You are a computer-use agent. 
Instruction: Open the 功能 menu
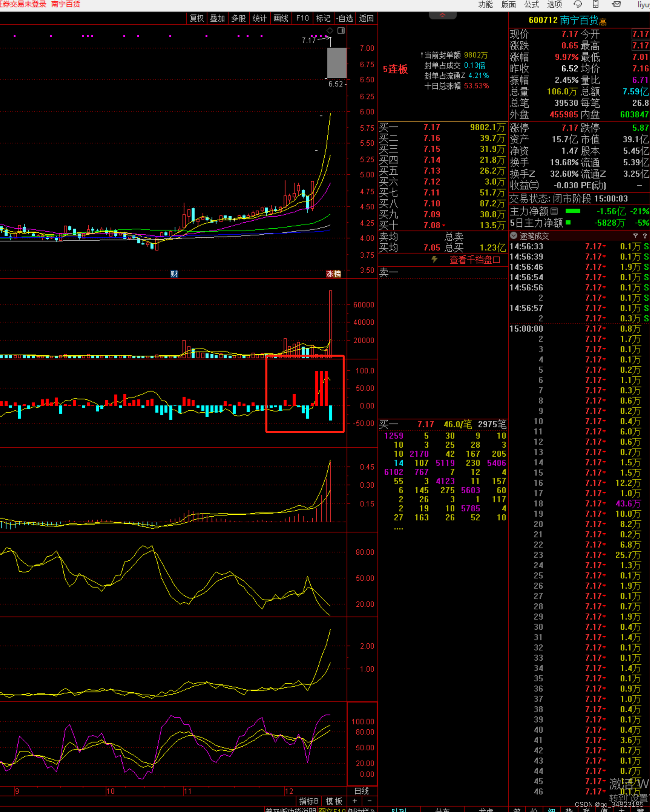pos(485,4)
